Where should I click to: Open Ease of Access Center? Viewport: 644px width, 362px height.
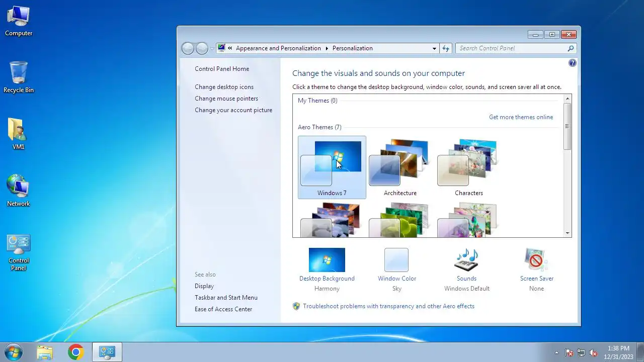point(223,309)
